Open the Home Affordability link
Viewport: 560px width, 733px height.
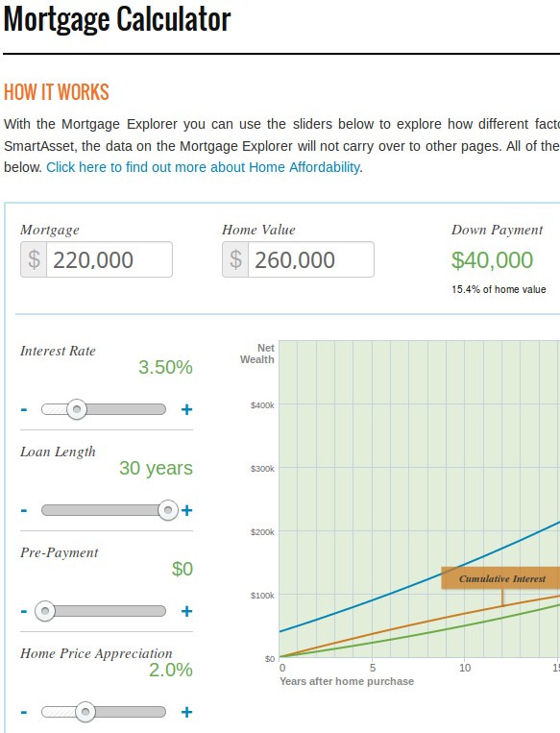click(203, 167)
